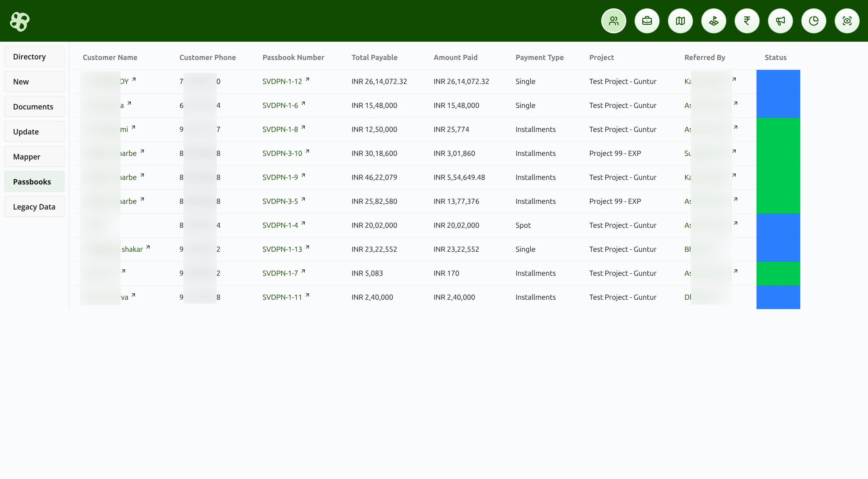Open the Documents sidebar section
Image resolution: width=868 pixels, height=479 pixels.
point(34,106)
